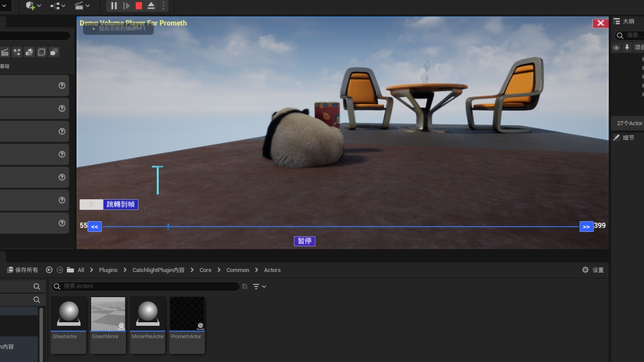644x362 pixels.
Task: Select the Plugins breadcrumb
Action: 108,270
